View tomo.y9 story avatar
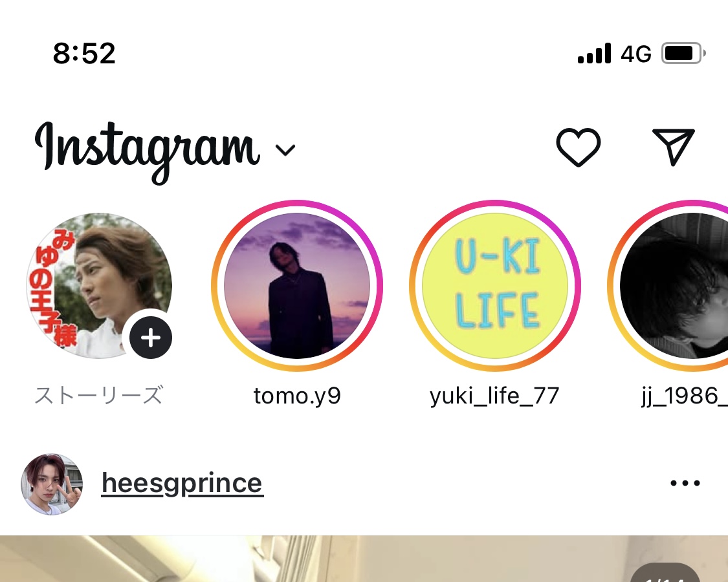 [297, 286]
